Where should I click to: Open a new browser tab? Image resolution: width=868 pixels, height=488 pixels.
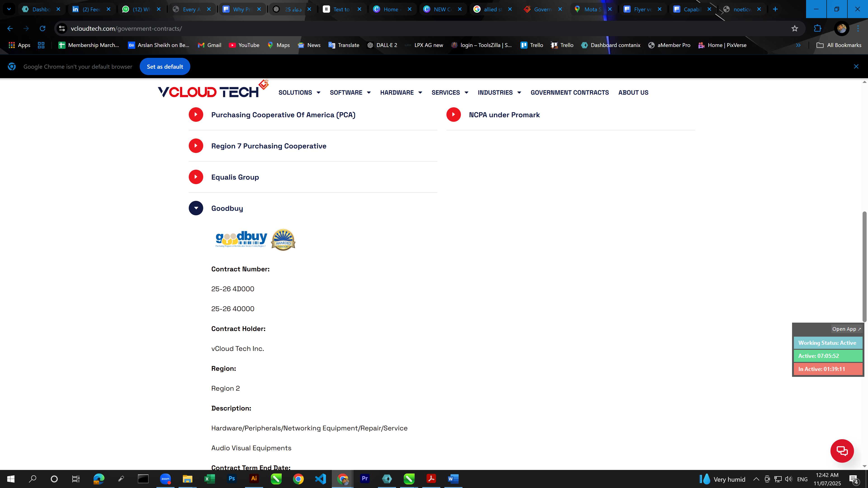tap(775, 9)
